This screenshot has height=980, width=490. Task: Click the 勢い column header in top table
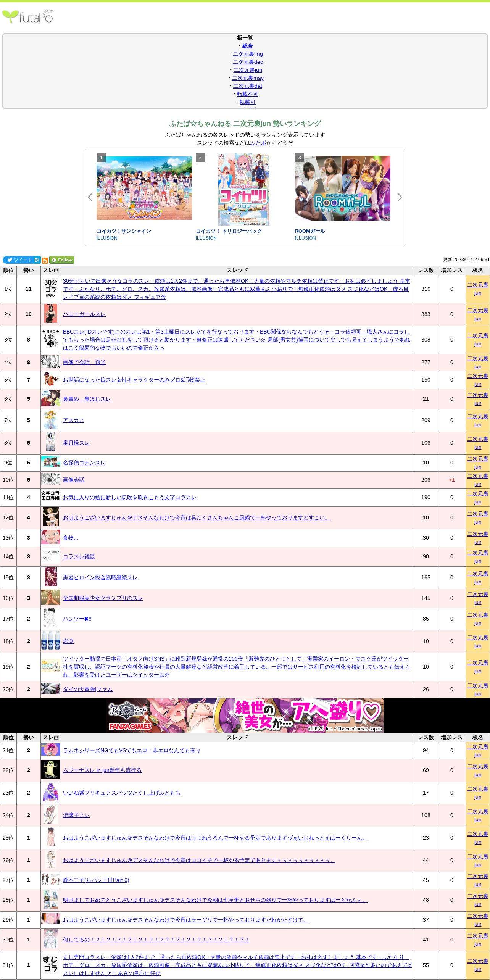pyautogui.click(x=28, y=270)
